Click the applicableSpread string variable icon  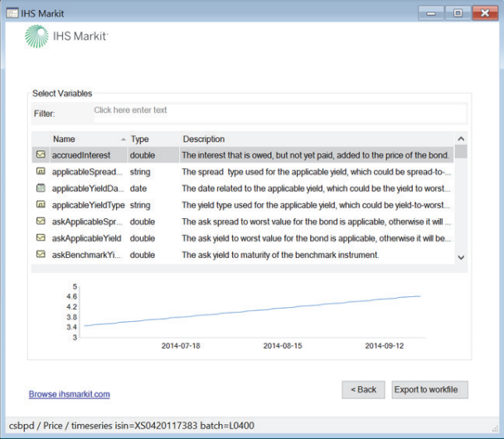[x=41, y=171]
